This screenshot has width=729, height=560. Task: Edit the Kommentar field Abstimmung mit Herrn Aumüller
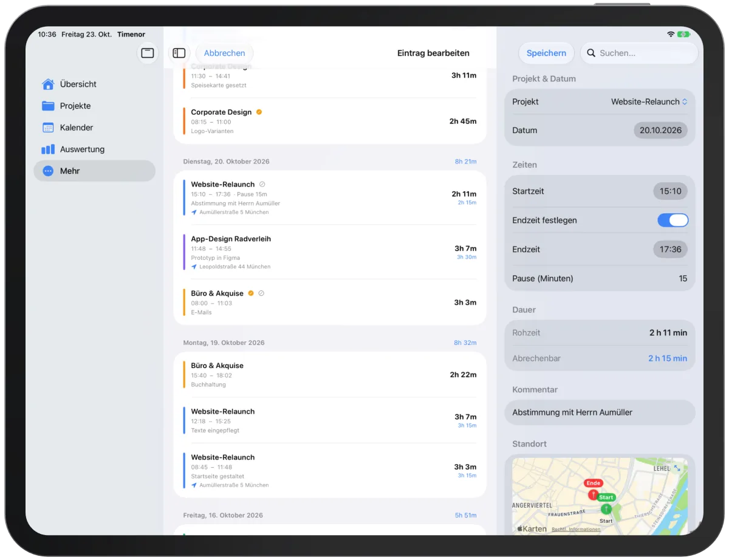pyautogui.click(x=600, y=412)
